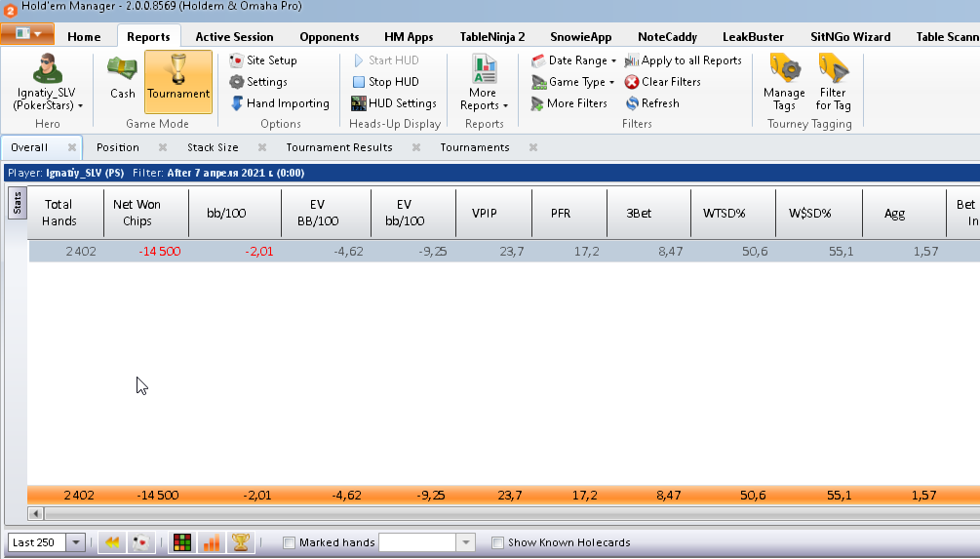Open LeakBuster tab
980x559 pixels.
(x=753, y=37)
